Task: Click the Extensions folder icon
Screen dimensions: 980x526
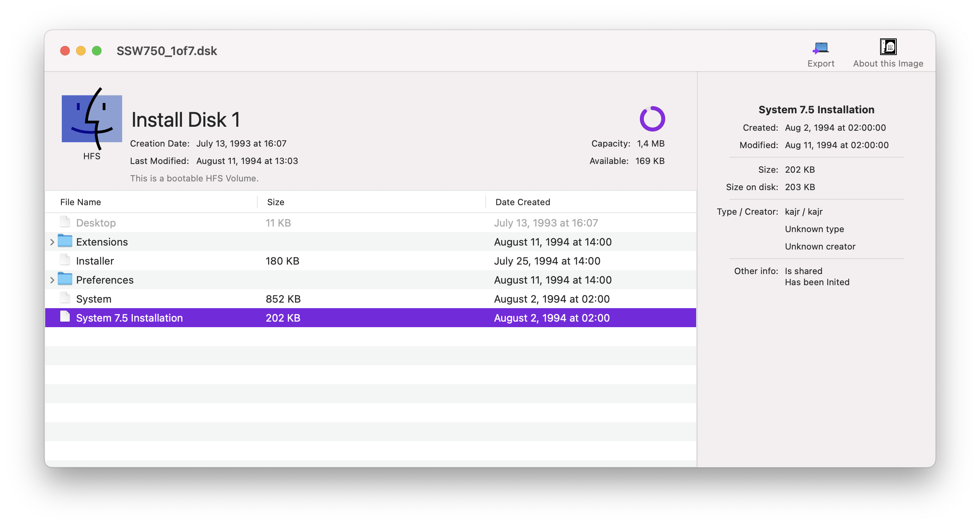Action: 65,241
